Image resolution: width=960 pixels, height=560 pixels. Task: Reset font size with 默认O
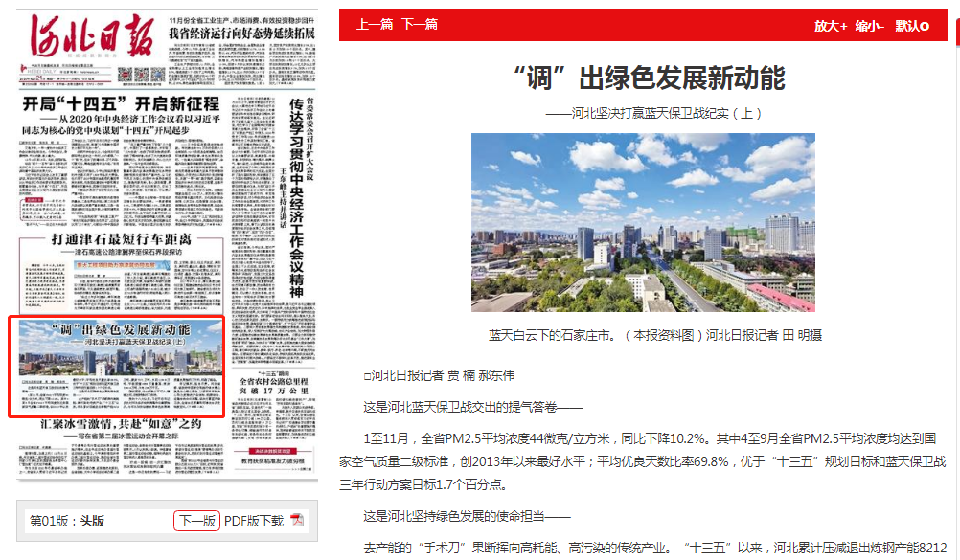[x=912, y=26]
